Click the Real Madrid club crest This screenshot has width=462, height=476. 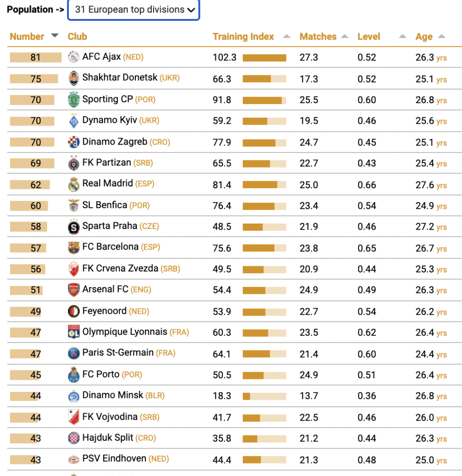(74, 184)
